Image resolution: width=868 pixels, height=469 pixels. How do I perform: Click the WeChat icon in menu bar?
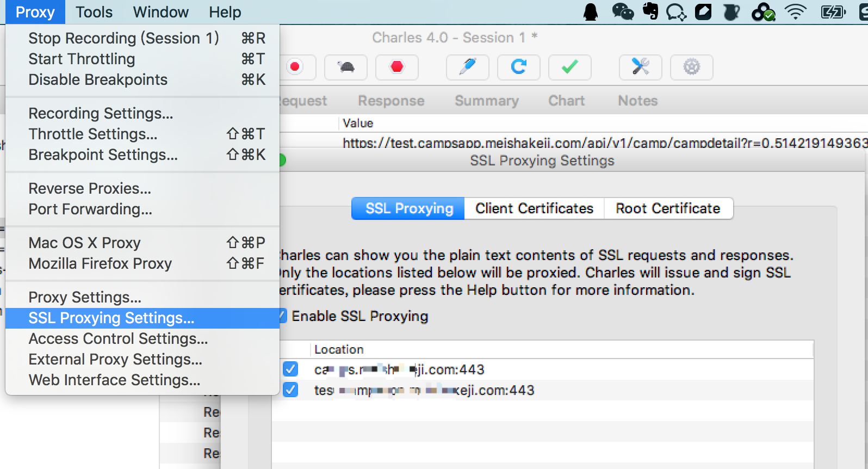pyautogui.click(x=623, y=12)
